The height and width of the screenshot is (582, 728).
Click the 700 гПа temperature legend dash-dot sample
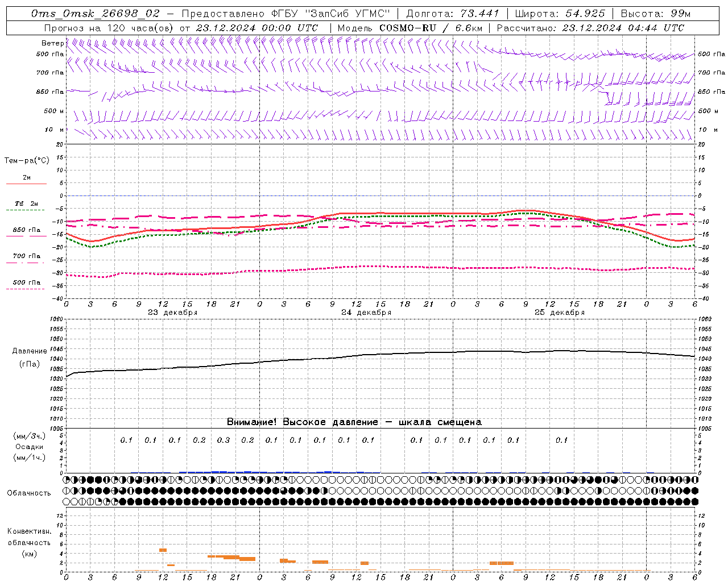(26, 263)
